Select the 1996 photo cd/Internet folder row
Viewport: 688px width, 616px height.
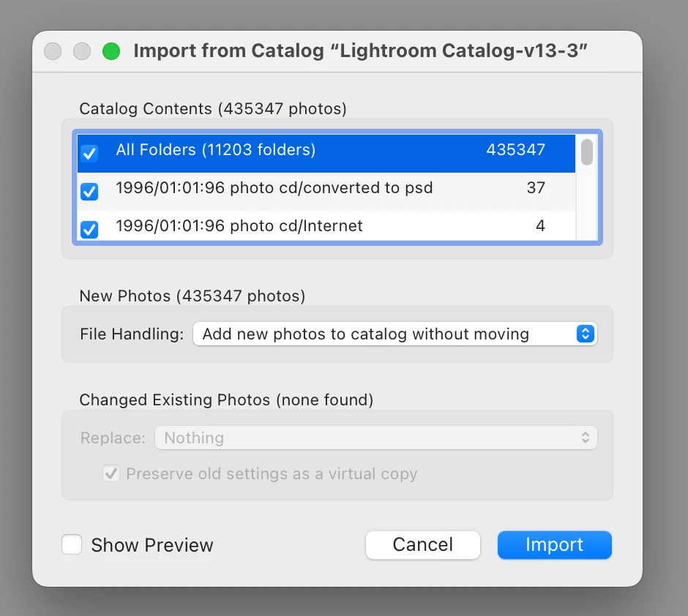(x=326, y=226)
